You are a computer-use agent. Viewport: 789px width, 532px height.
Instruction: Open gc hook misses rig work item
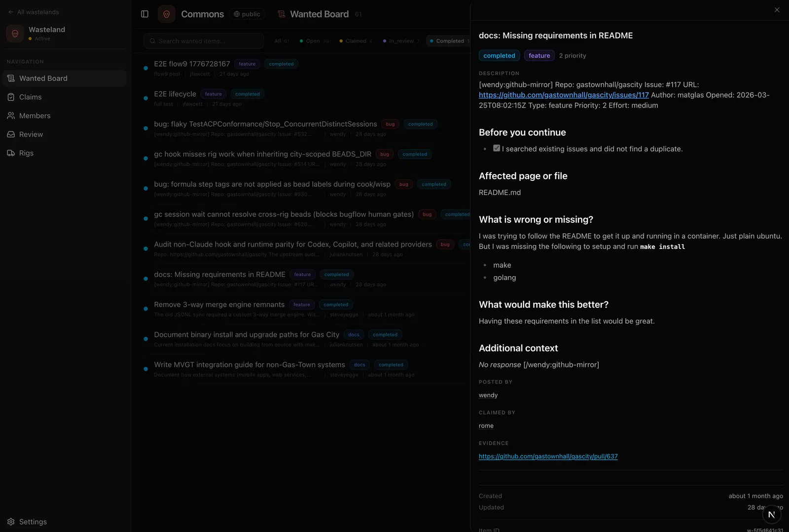coord(262,154)
